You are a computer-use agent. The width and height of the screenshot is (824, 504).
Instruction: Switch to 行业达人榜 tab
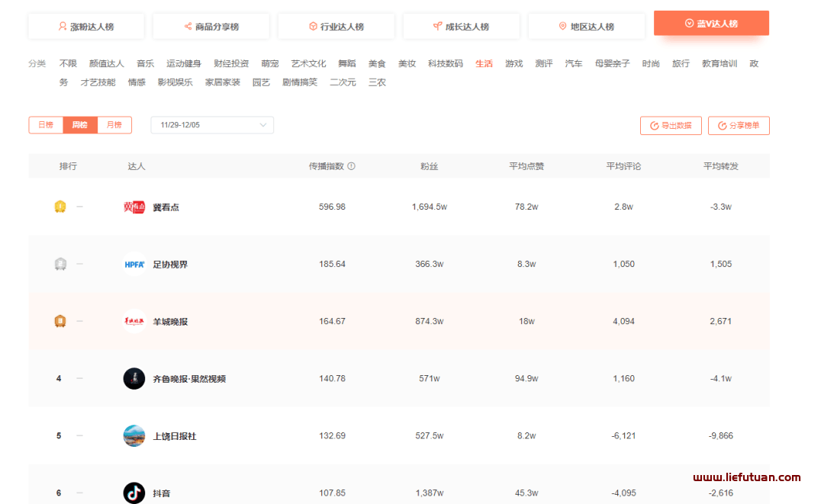336,26
